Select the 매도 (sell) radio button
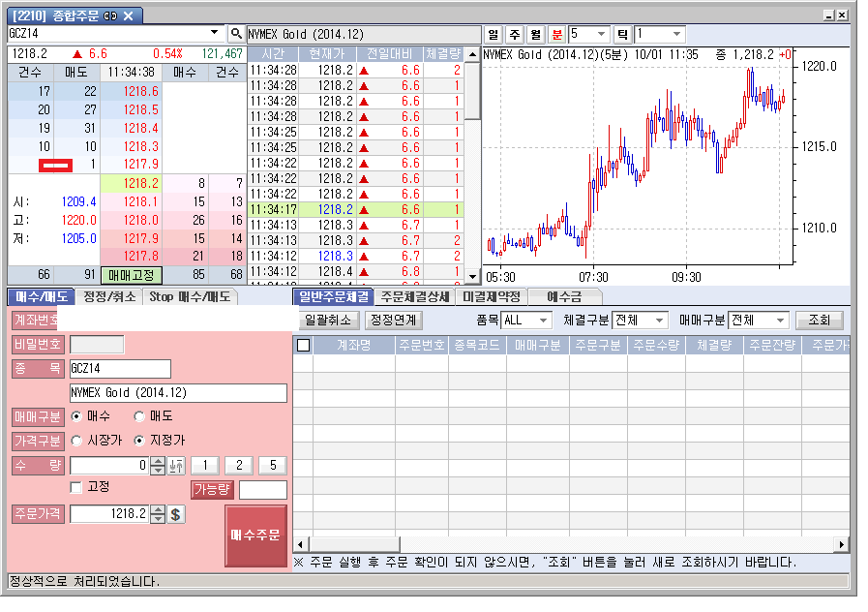Screen dimensions: 868x612 (140, 416)
